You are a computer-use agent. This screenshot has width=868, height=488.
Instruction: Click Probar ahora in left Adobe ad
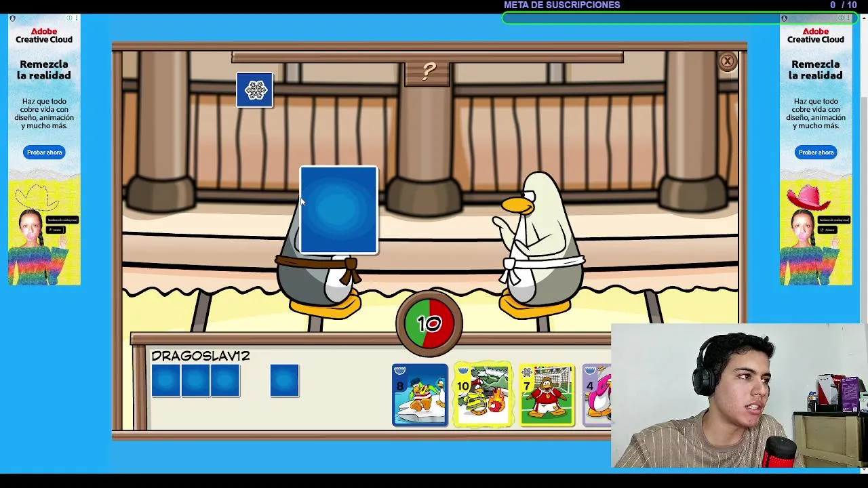(45, 152)
